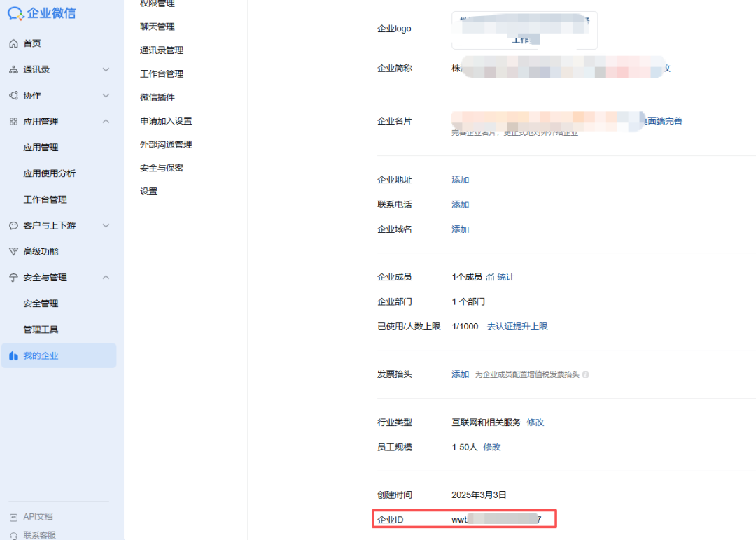The height and width of the screenshot is (540, 756).
Task: Click the 协作 collaboration icon
Action: tap(13, 94)
